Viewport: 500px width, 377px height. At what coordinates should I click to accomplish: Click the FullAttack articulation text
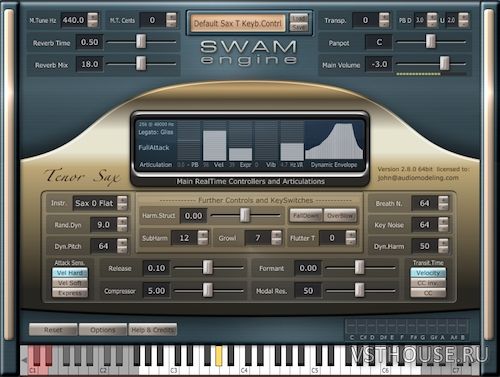click(x=154, y=147)
